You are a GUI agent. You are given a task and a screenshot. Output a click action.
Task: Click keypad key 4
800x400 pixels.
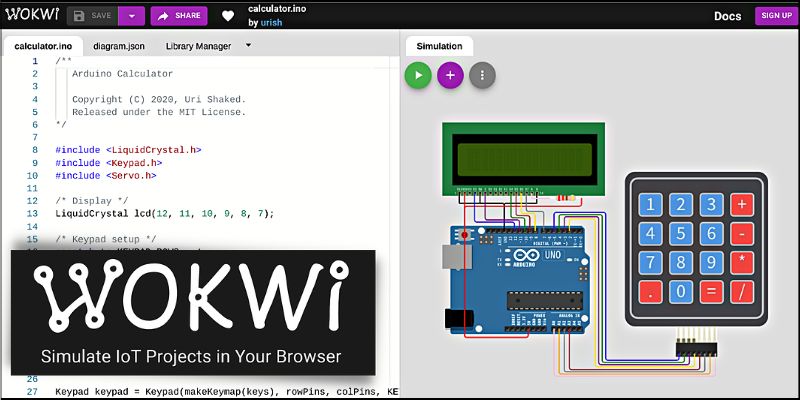click(651, 234)
